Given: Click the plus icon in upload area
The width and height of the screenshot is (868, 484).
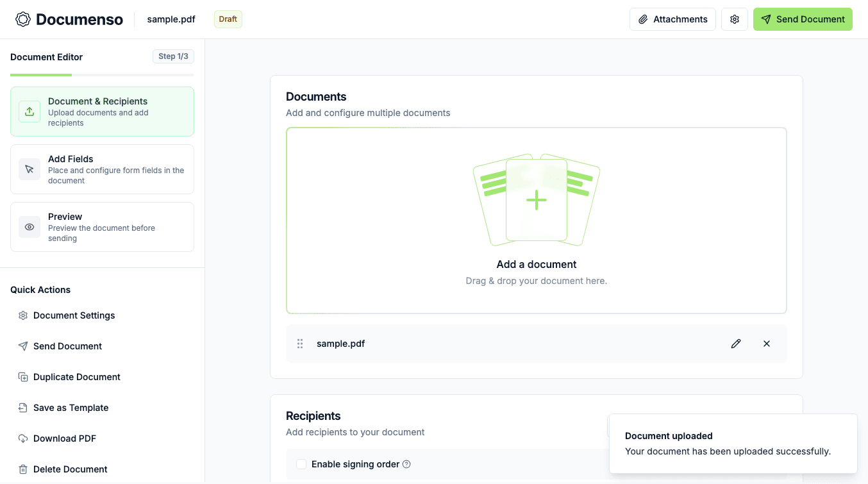Looking at the screenshot, I should tap(537, 201).
